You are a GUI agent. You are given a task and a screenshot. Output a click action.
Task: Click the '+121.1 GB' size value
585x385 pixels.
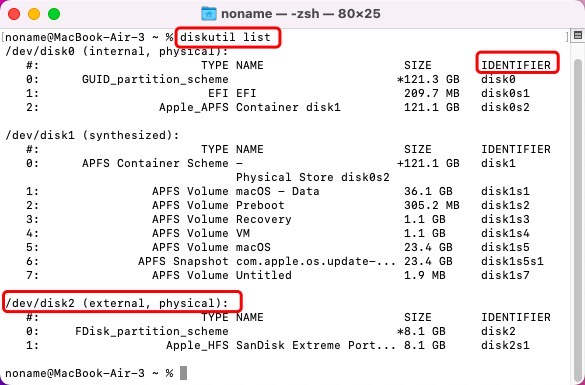click(428, 163)
